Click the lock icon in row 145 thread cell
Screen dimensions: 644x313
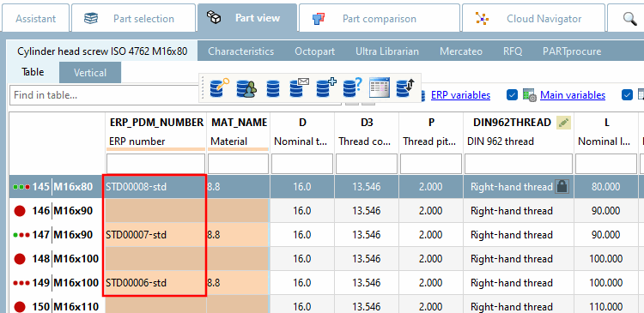click(x=562, y=187)
